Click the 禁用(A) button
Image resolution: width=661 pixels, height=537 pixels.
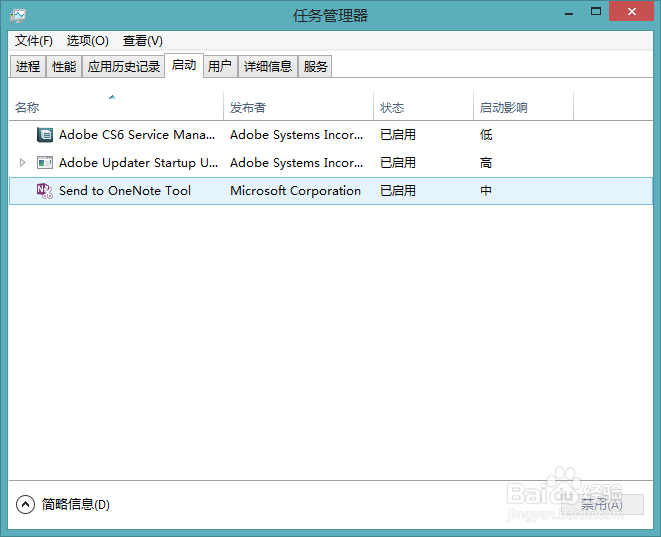602,504
